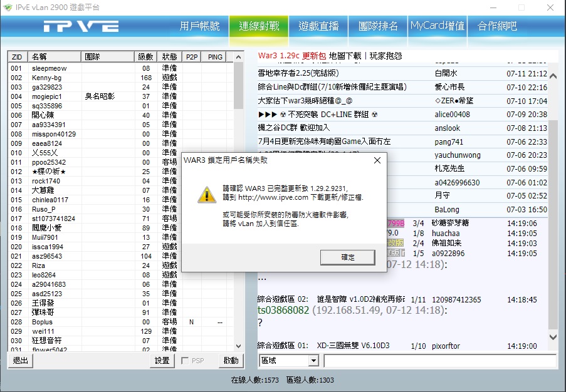This screenshot has width=566, height=392.
Task: Click the 區遊人數:1303 status text
Action: (x=310, y=380)
